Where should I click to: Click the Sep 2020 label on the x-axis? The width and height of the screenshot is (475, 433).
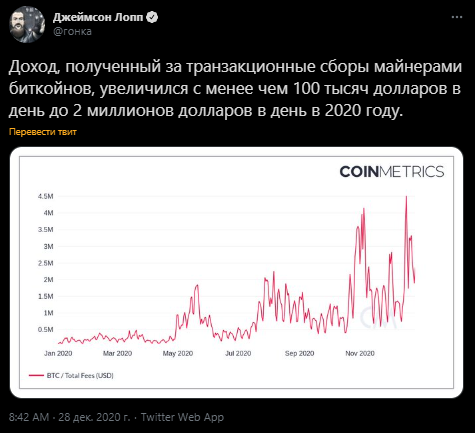299,353
